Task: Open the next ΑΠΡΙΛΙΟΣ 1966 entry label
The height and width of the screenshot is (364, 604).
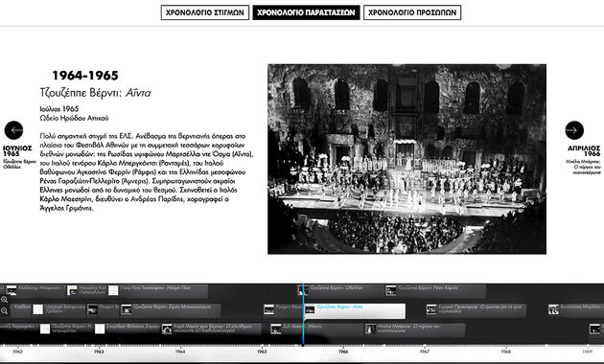Action: (583, 159)
